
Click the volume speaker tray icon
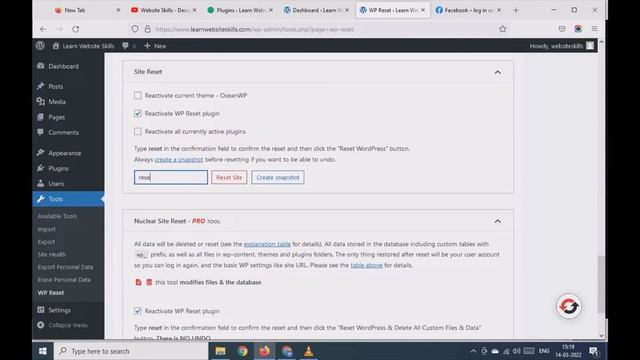(517, 351)
